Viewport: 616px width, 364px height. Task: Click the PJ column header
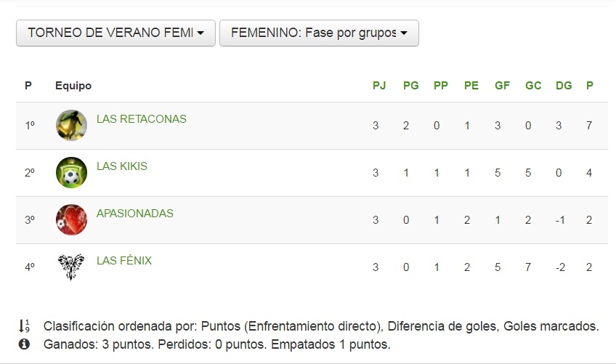(379, 86)
